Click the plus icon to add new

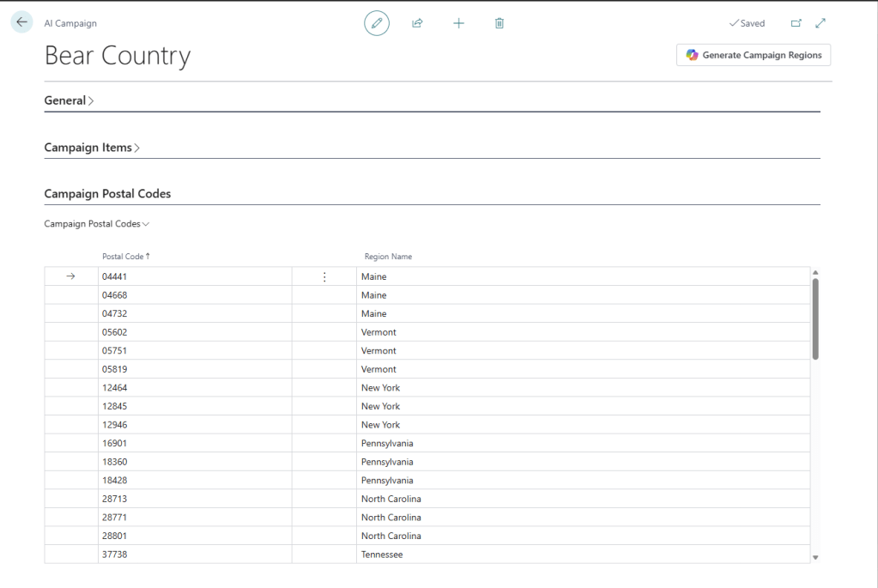[x=458, y=23]
